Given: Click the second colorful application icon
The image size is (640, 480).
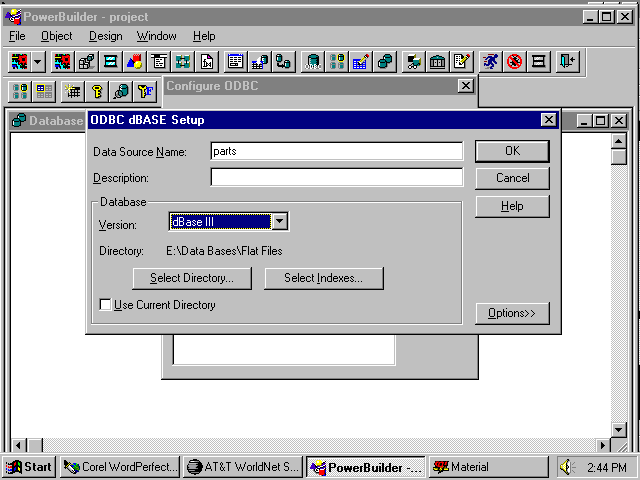Looking at the screenshot, I should tap(62, 62).
